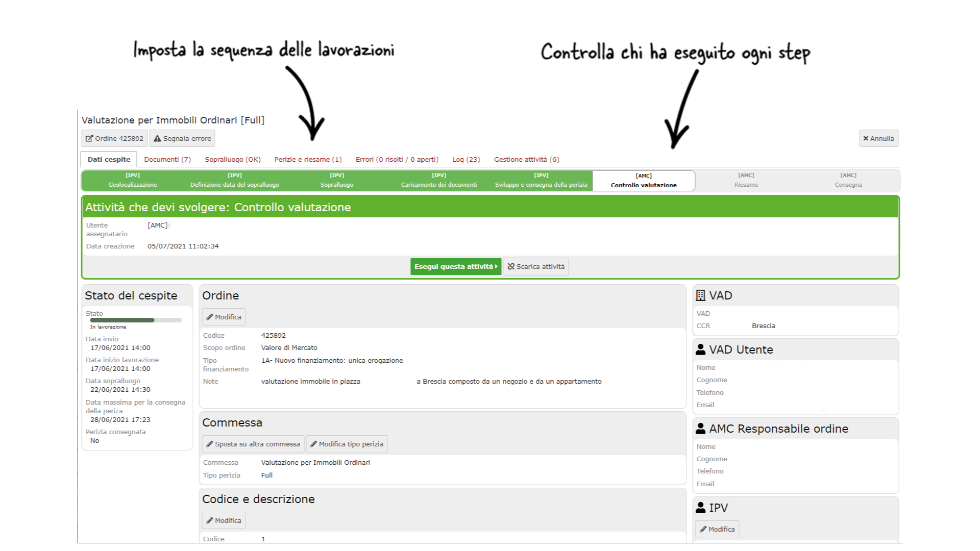
Task: Click the Valore di Mercato text
Action: coord(289,347)
